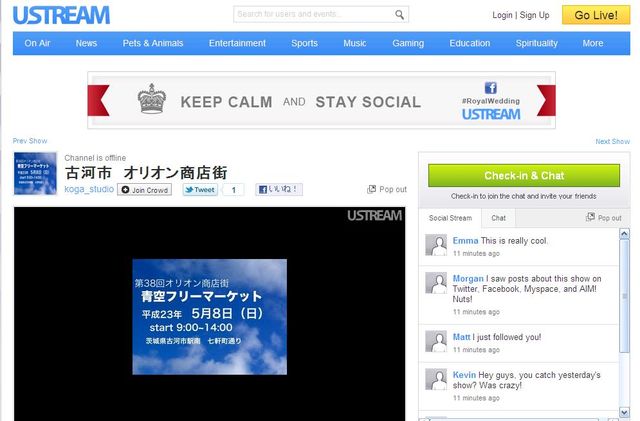Click the Check-in & Chat button
The image size is (640, 421).
524,175
